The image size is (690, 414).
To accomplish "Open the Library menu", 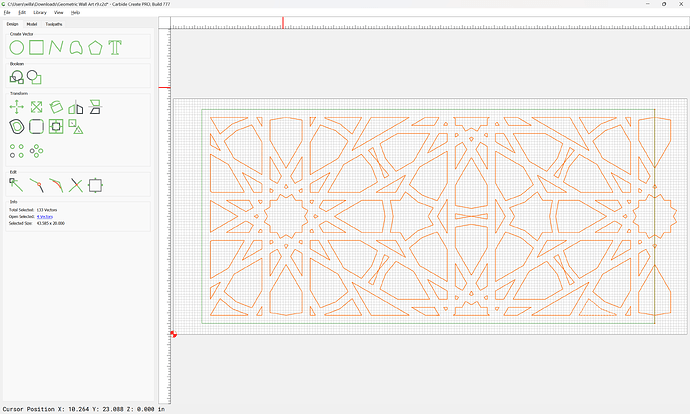I will [x=40, y=12].
